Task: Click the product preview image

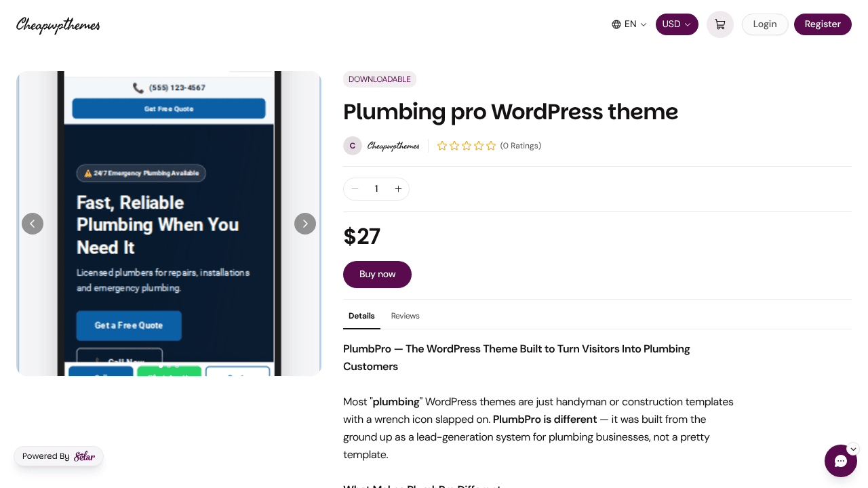Action: point(169,224)
